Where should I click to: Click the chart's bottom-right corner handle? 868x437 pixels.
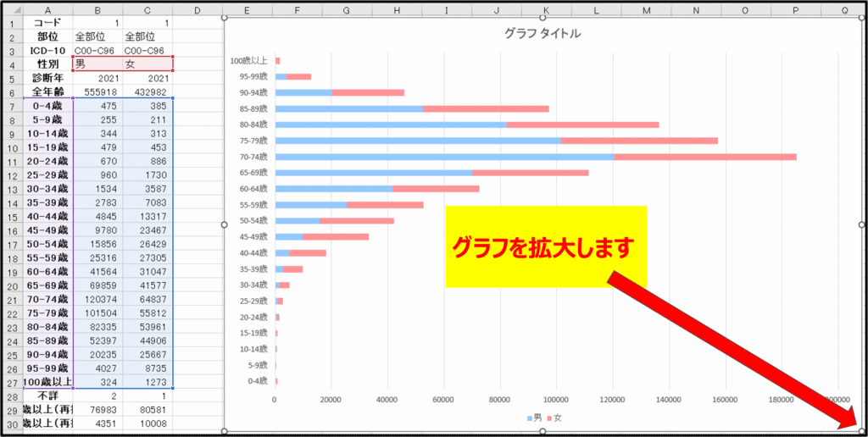coord(861,431)
